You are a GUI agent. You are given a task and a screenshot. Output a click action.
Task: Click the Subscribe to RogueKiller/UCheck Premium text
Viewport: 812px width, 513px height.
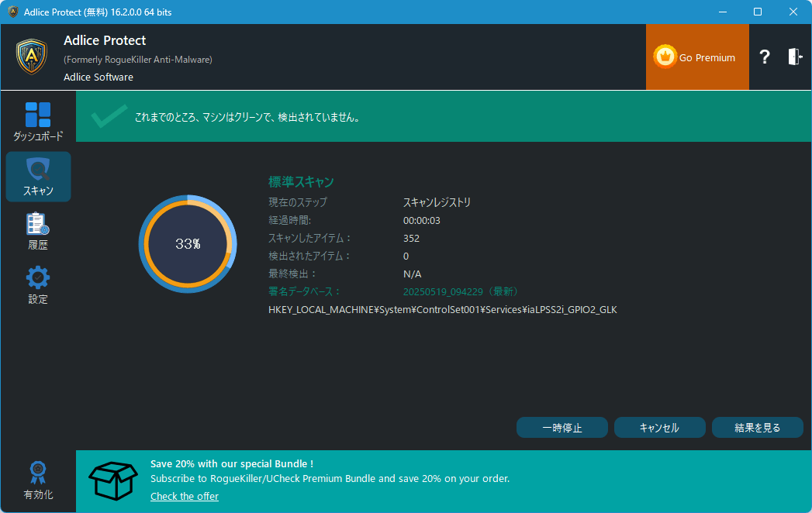[330, 479]
